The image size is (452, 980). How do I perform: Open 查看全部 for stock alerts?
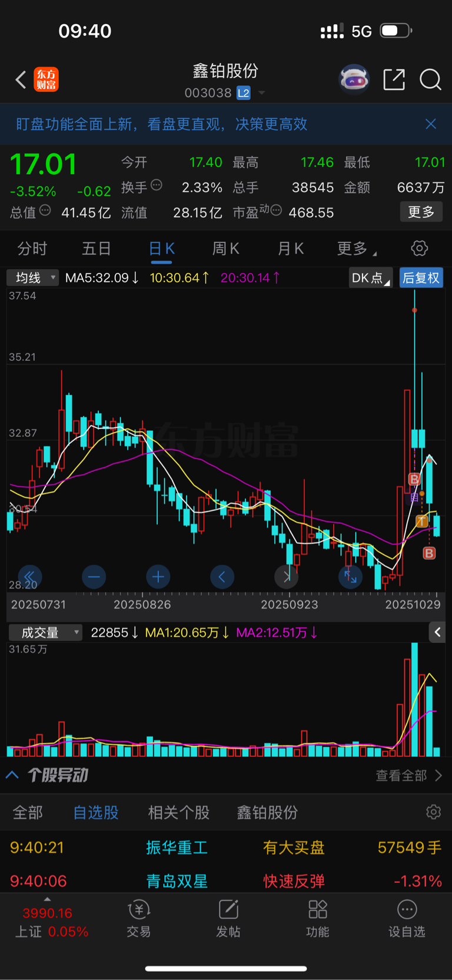coord(409,776)
